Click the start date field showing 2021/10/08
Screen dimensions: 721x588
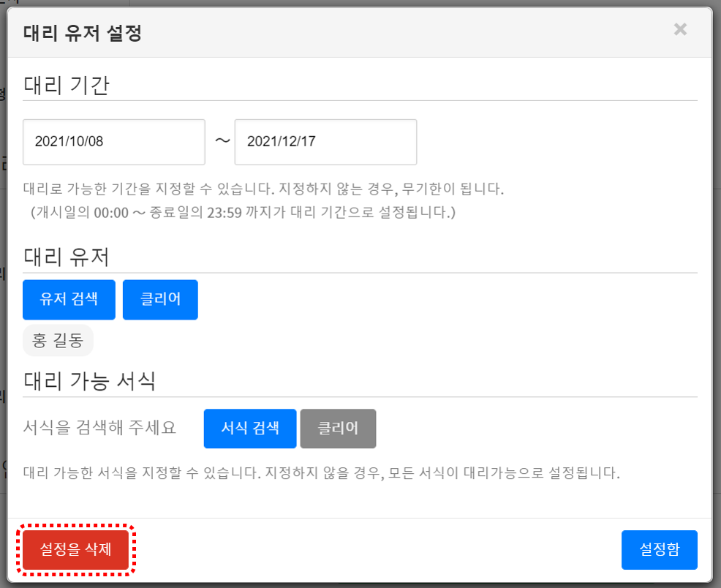[x=114, y=142]
